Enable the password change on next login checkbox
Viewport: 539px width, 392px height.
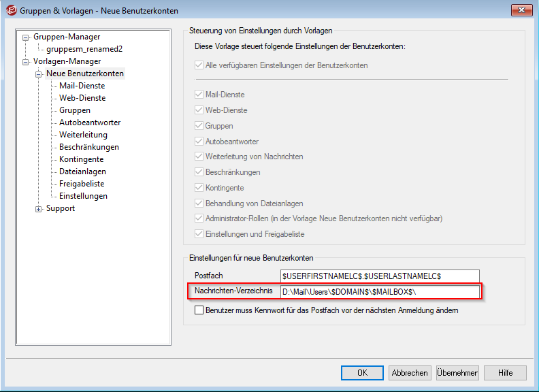click(x=199, y=310)
